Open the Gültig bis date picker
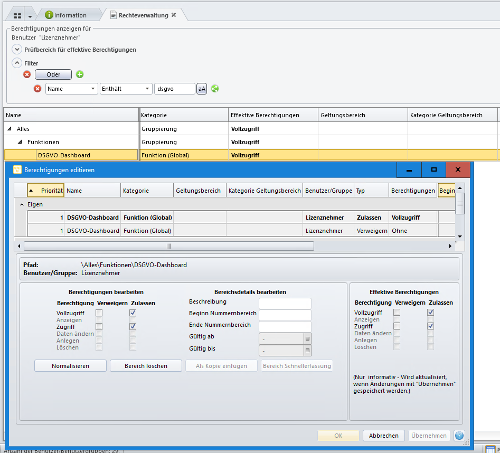Viewport: 500px width, 453px height. 307,350
